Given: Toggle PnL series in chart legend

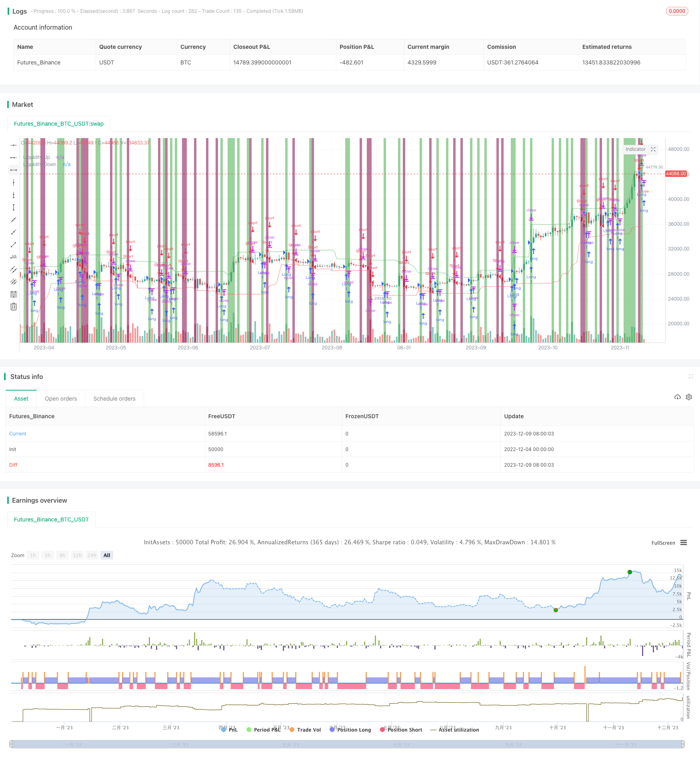Looking at the screenshot, I should (229, 730).
